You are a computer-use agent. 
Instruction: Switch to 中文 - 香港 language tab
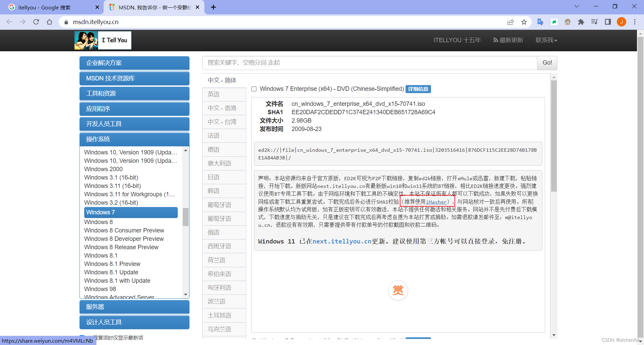click(224, 108)
